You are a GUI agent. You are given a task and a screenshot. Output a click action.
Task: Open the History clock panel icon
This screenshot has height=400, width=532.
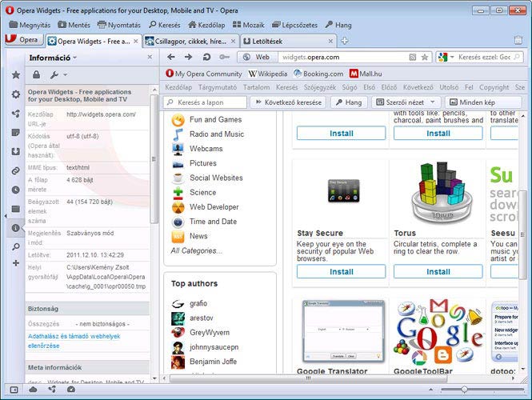tap(16, 190)
